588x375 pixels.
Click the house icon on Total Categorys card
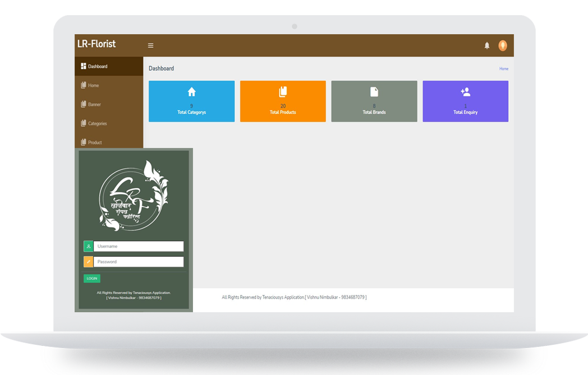coord(191,92)
